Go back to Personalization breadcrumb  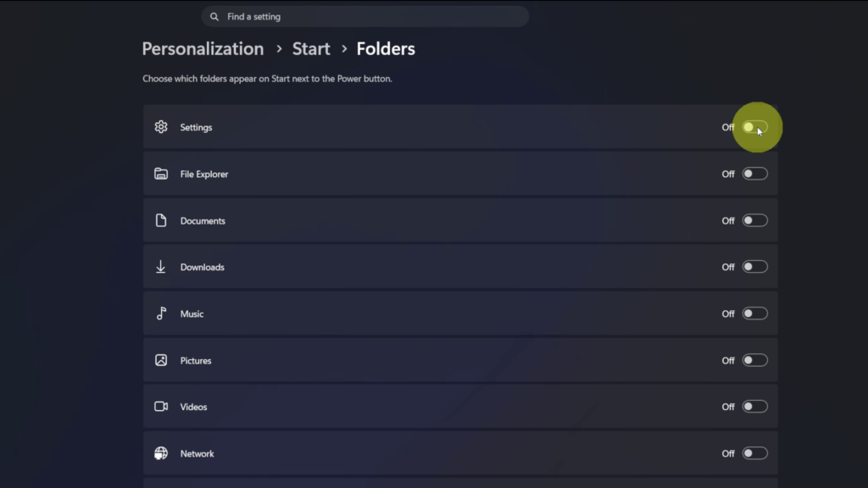203,48
